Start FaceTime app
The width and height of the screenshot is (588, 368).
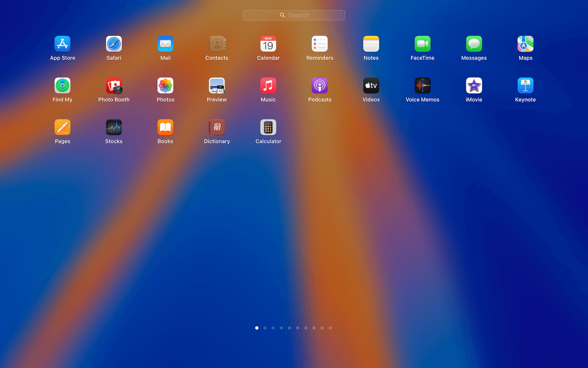(x=423, y=44)
